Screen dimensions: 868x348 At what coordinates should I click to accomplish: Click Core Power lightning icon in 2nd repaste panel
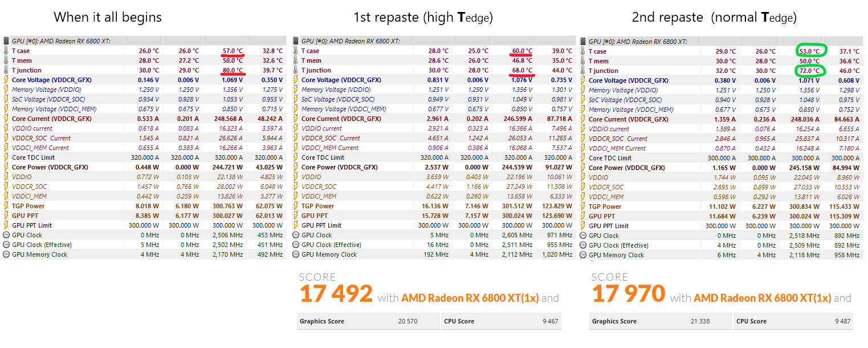tap(583, 168)
